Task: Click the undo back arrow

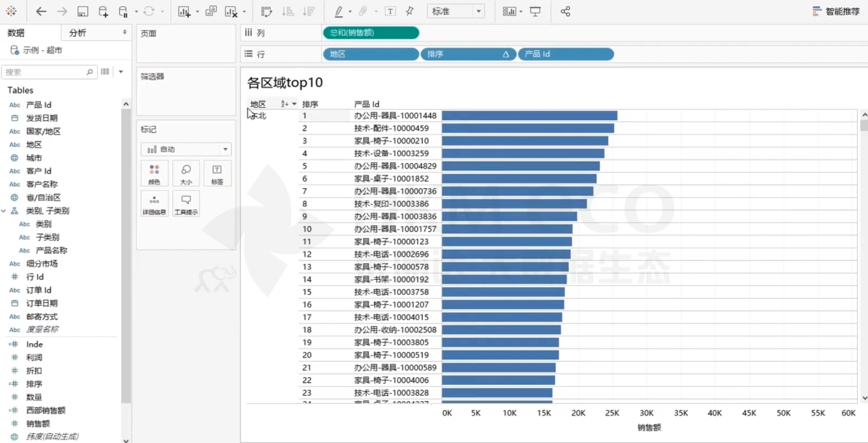Action: 41,11
